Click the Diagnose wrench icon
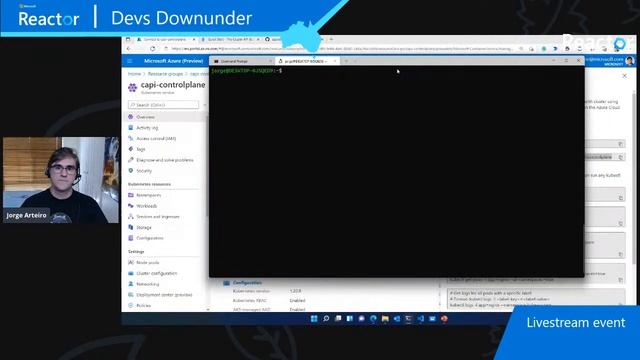Viewport: 640px width, 360px height. tap(131, 160)
